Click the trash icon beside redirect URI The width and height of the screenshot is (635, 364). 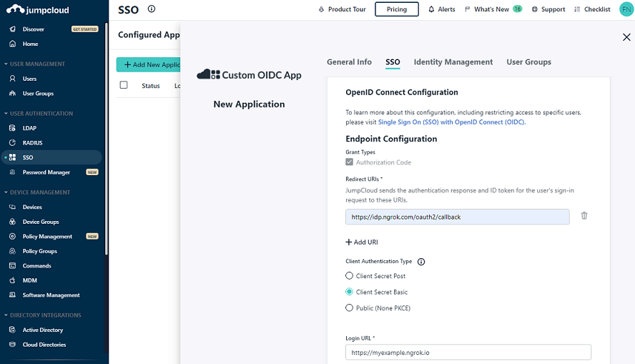[x=584, y=215]
